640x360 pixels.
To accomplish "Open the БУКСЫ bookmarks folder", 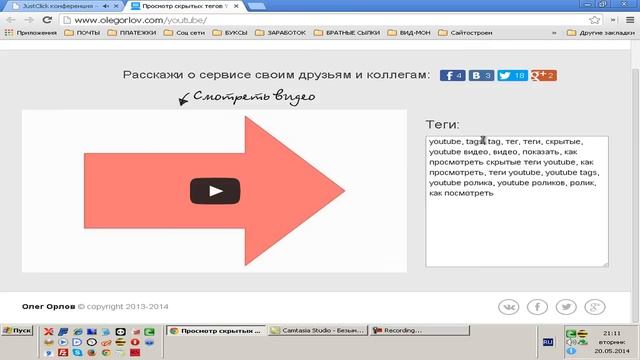I will 230,33.
